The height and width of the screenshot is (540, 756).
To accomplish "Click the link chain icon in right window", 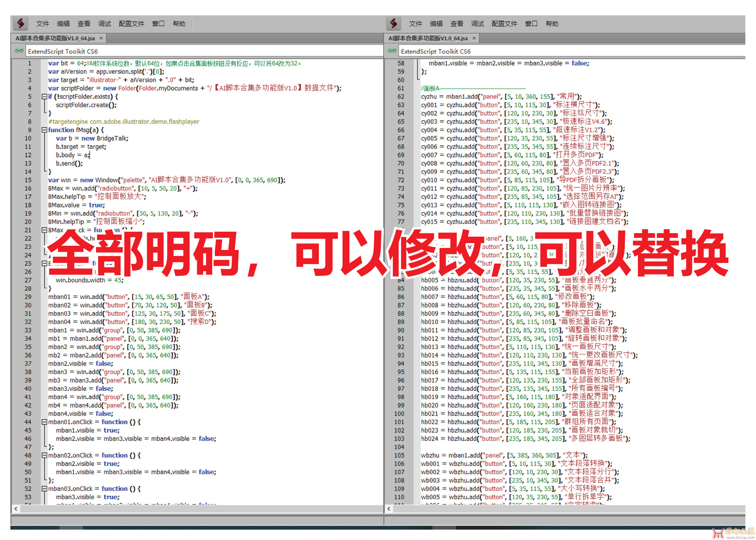I will [392, 51].
